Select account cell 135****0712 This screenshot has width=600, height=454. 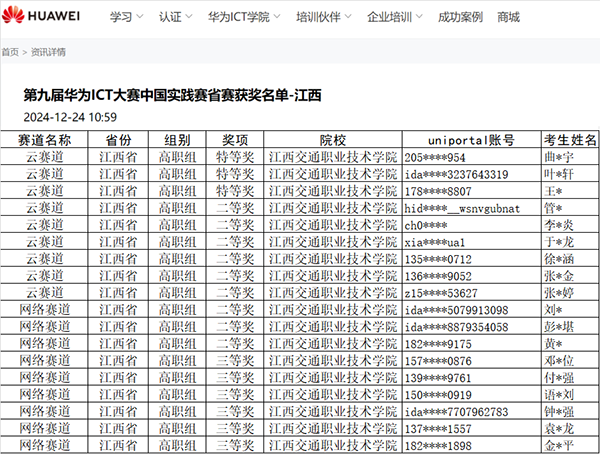tap(472, 259)
